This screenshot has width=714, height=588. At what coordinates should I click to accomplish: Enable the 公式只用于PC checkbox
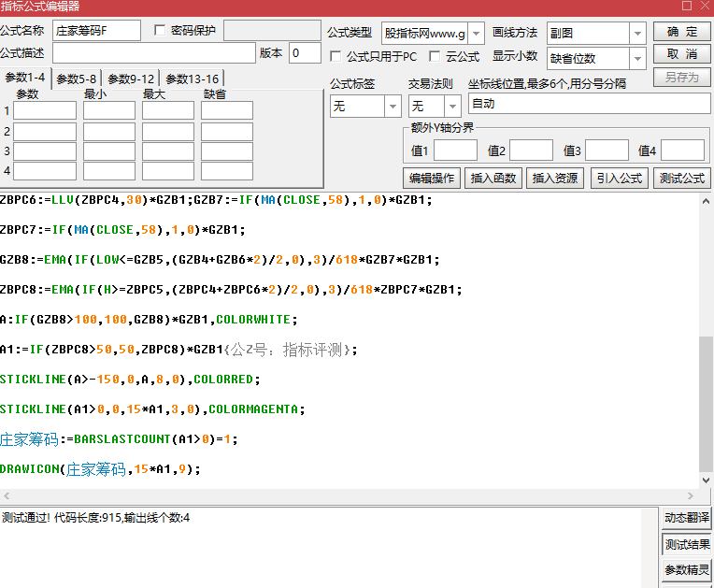(x=336, y=56)
